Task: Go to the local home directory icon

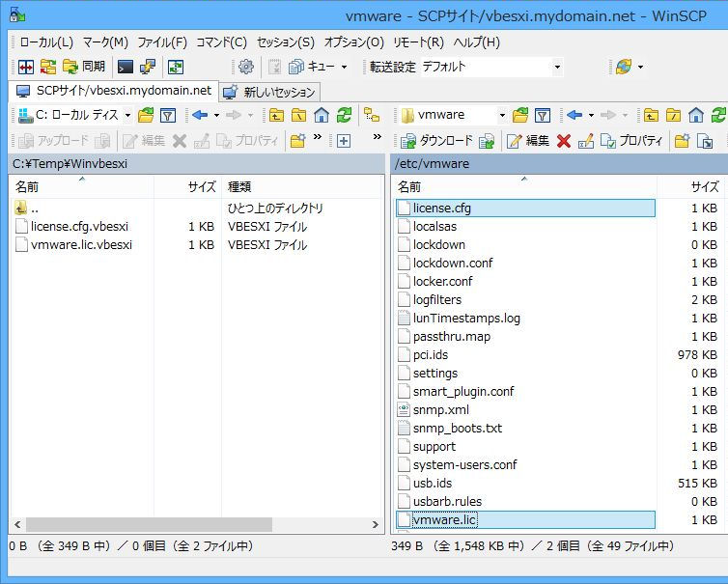Action: click(322, 115)
